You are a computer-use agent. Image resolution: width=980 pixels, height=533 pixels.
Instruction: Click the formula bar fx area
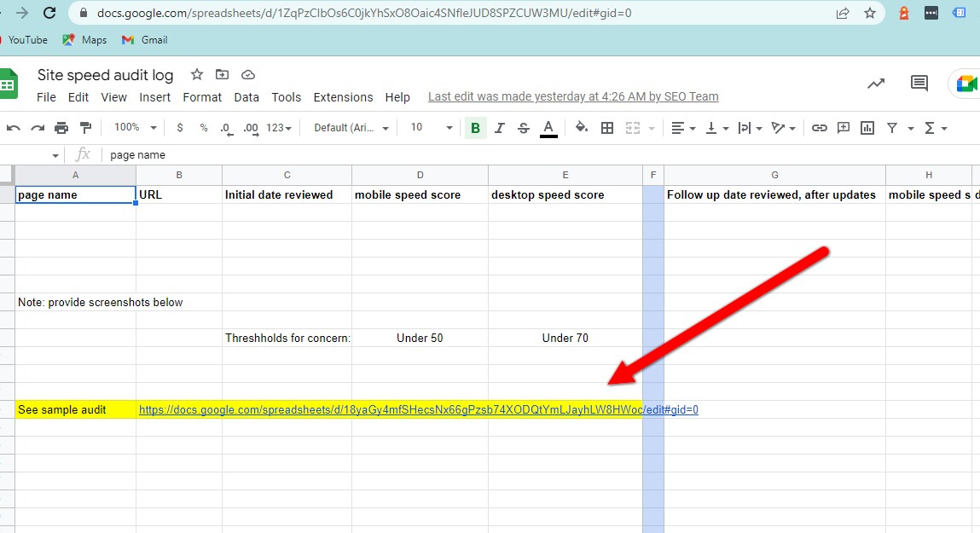pos(83,154)
